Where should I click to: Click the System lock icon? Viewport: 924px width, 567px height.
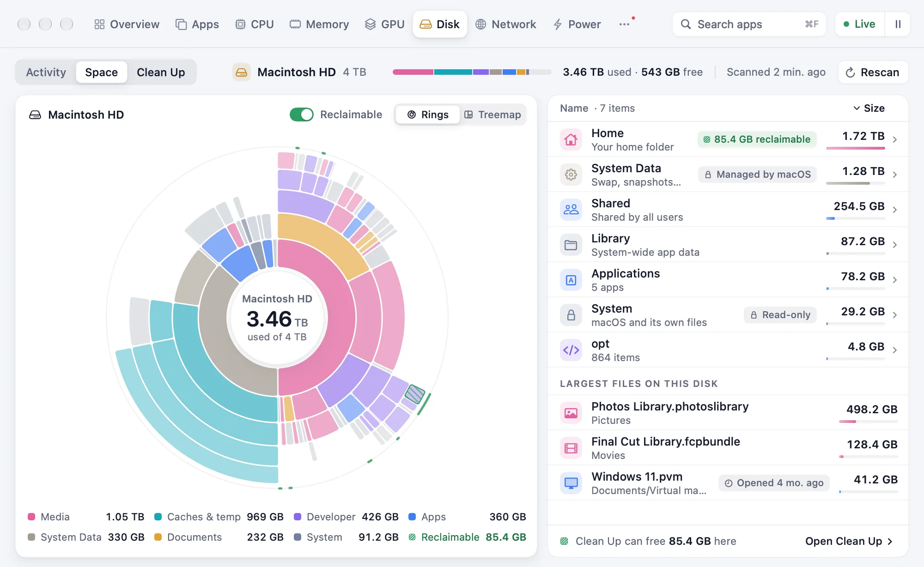click(x=571, y=315)
